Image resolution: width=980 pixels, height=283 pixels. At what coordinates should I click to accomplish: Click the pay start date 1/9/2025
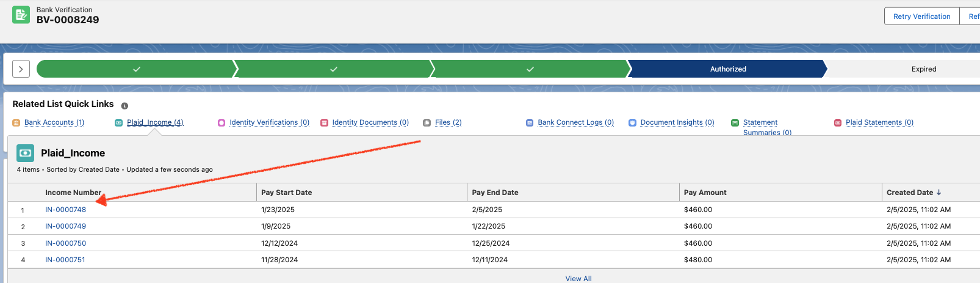pos(276,226)
